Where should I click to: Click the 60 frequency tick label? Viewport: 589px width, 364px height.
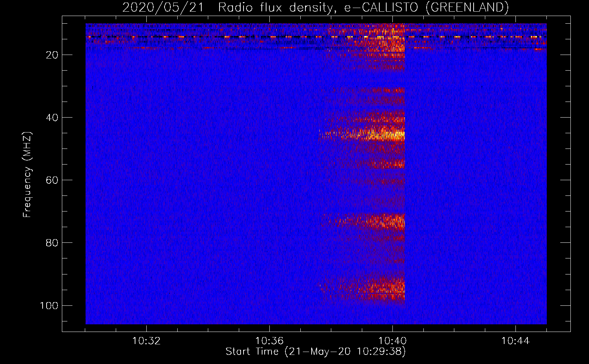[x=52, y=180]
